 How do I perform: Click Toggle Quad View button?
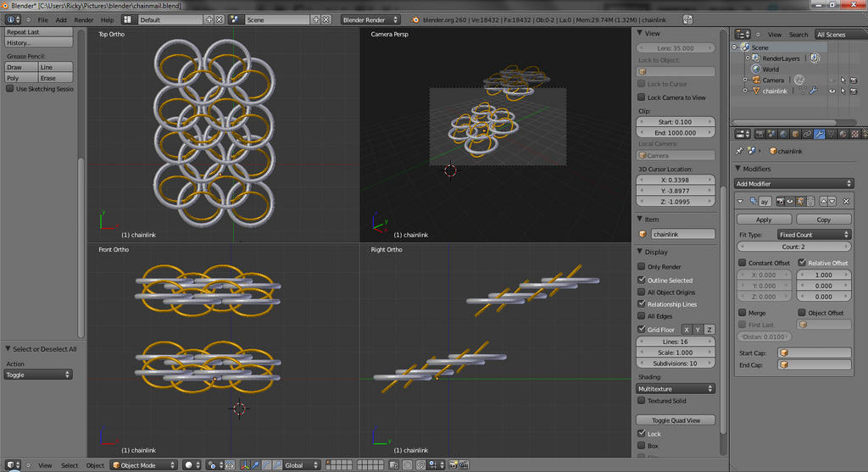[x=676, y=420]
